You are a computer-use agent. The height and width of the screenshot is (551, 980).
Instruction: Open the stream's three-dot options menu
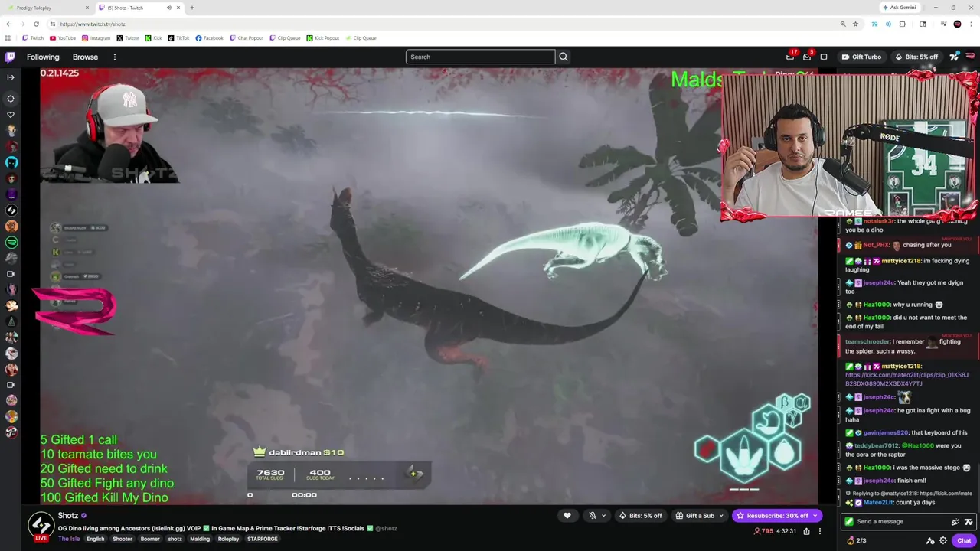(819, 531)
